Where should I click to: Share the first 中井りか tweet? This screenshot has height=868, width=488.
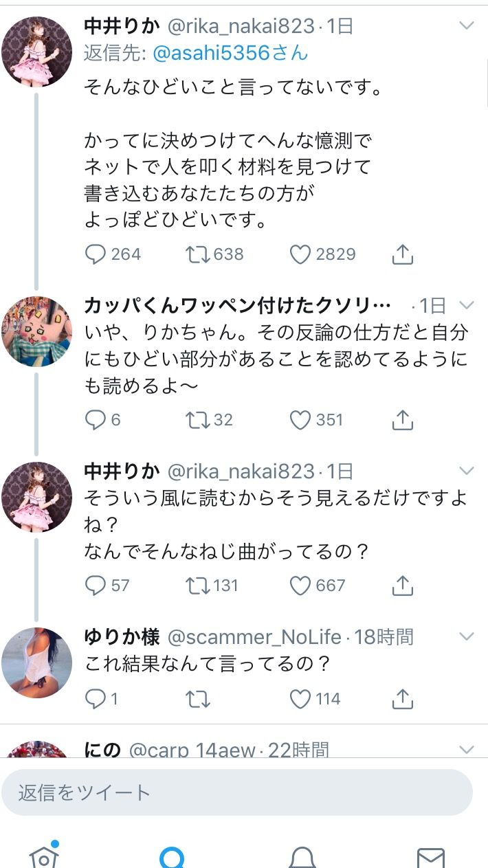pyautogui.click(x=402, y=255)
